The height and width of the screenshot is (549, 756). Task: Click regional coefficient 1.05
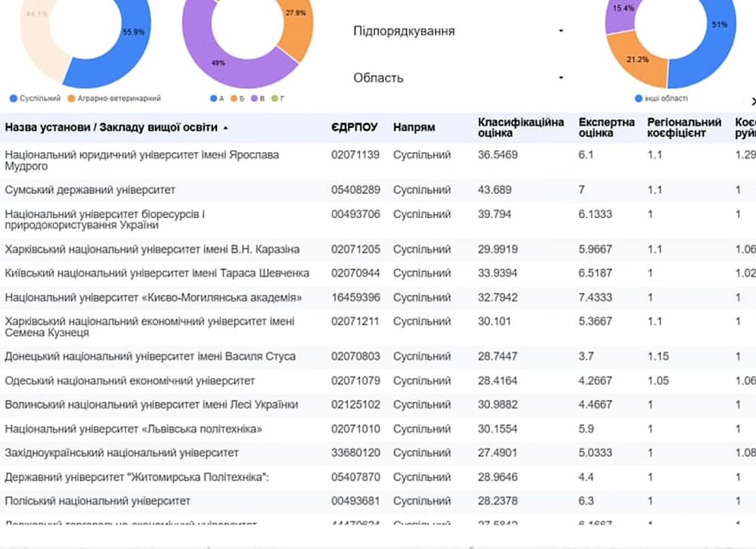click(x=658, y=381)
